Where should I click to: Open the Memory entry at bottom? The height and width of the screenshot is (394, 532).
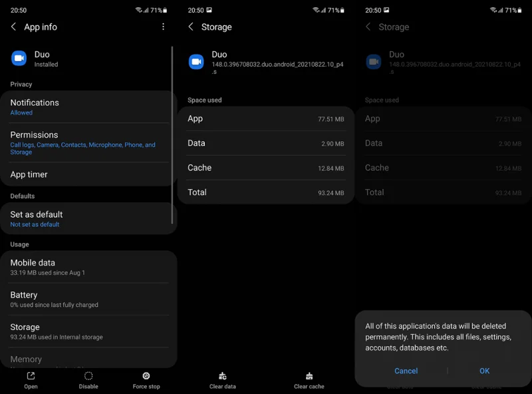(x=88, y=358)
